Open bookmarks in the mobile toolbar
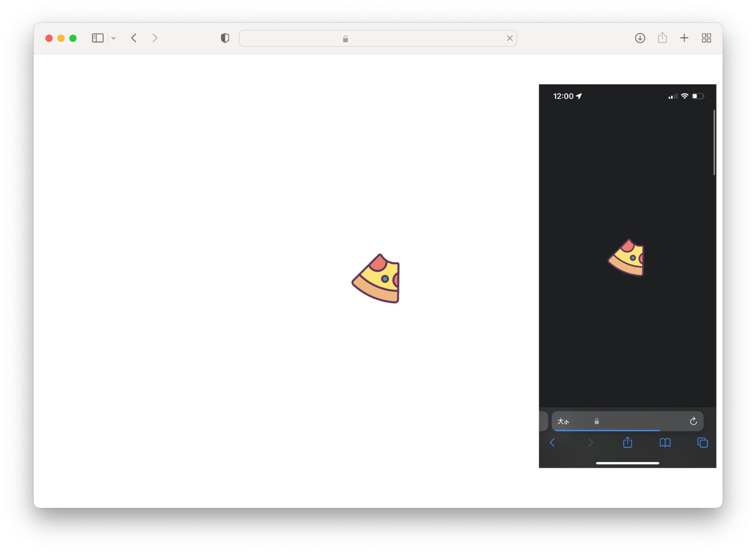The width and height of the screenshot is (756, 552). tap(665, 443)
